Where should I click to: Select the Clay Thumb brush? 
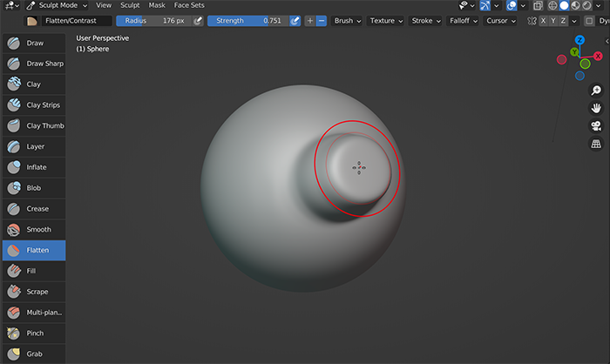point(34,126)
